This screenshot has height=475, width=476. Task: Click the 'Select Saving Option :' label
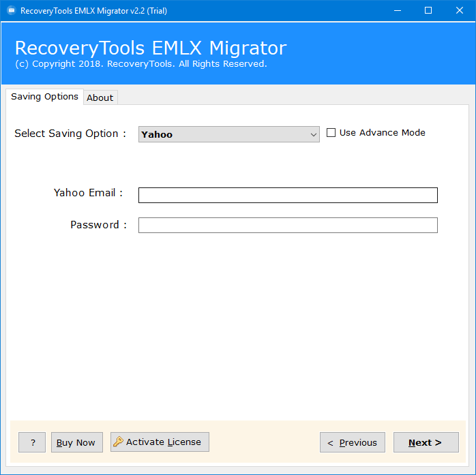70,134
